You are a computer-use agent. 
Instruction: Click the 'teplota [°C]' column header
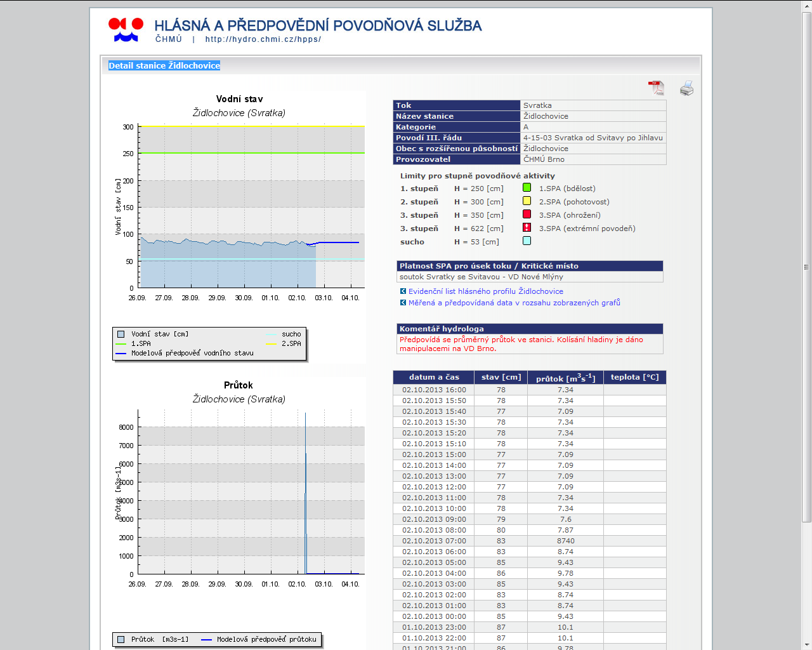coord(634,377)
